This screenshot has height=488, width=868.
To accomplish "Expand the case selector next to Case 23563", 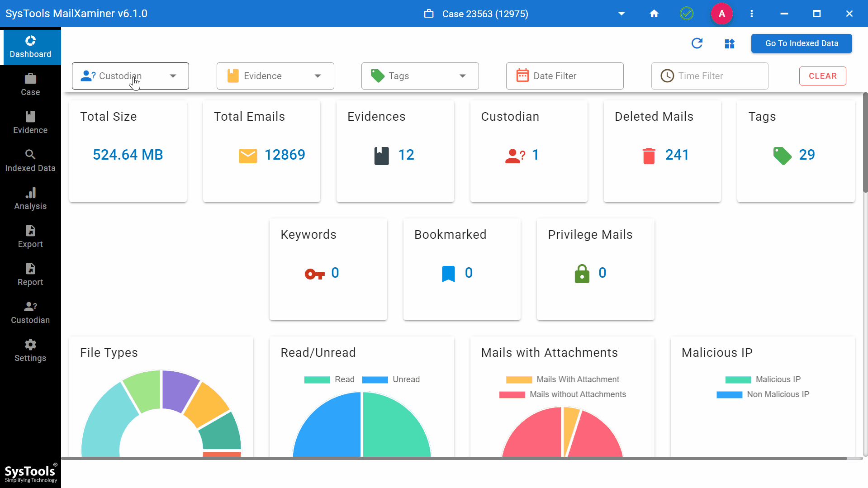I will coord(621,14).
